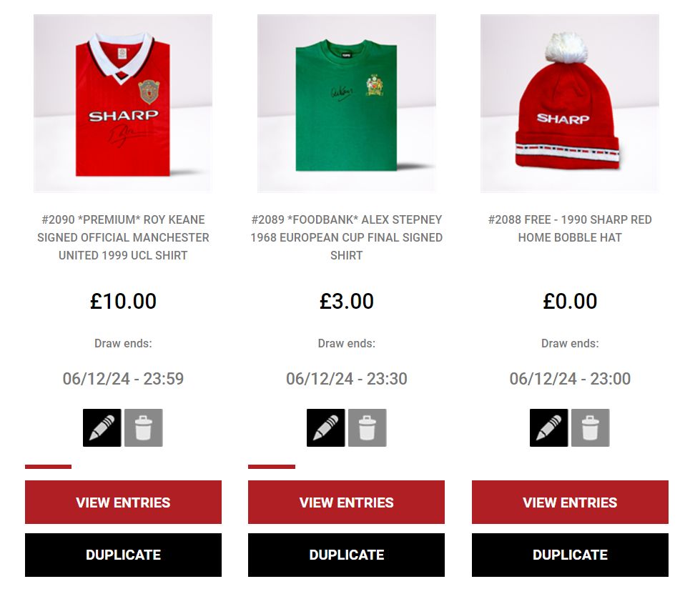Open the #2090 Premium Roy Keane title link
This screenshot has height=594, width=700.
[x=123, y=237]
